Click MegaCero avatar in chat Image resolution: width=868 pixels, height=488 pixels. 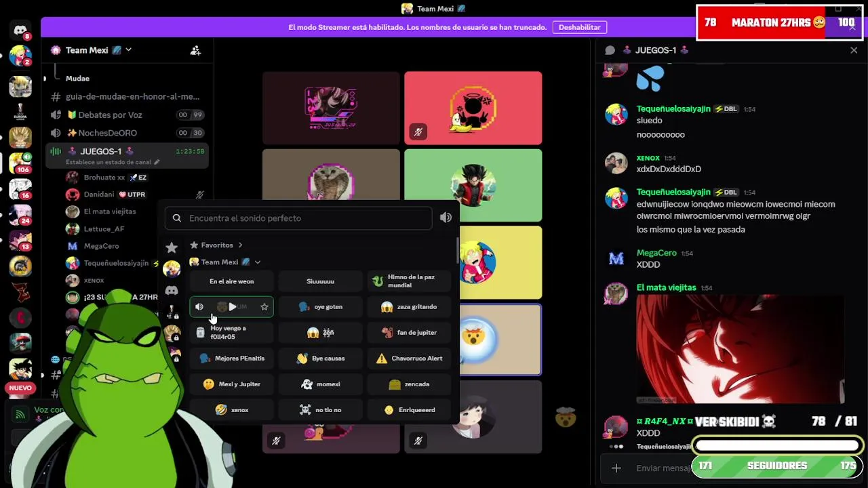[616, 259]
